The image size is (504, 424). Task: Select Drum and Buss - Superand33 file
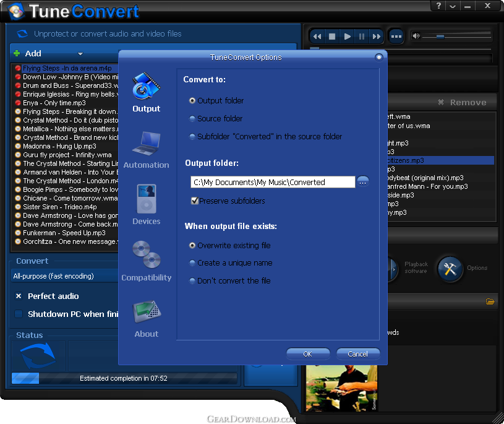click(70, 85)
